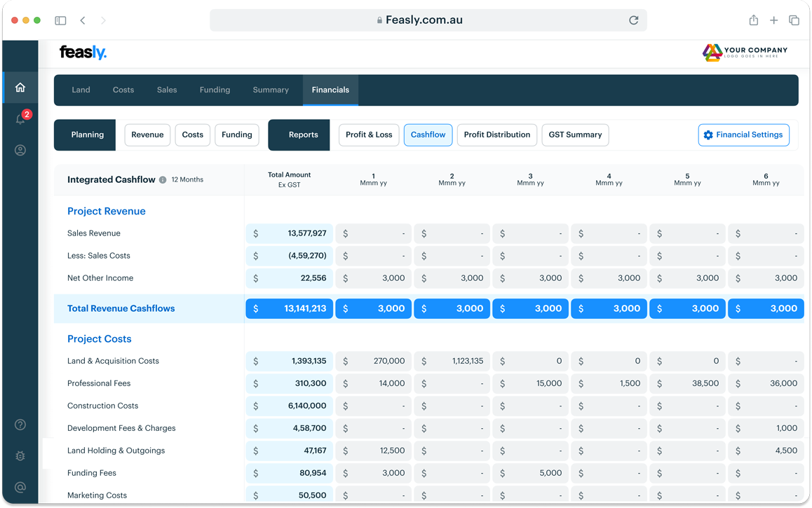
Task: Switch to the Summary tab
Action: (271, 90)
